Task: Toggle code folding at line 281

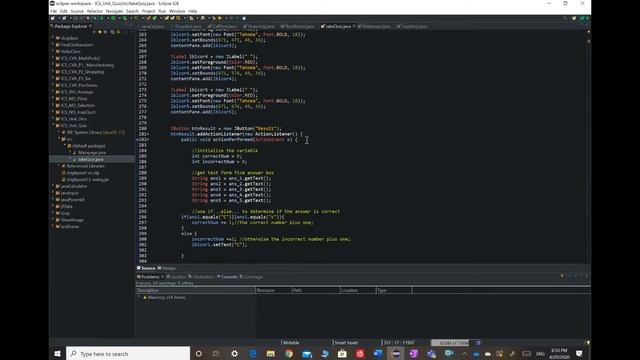Action: tap(148, 134)
